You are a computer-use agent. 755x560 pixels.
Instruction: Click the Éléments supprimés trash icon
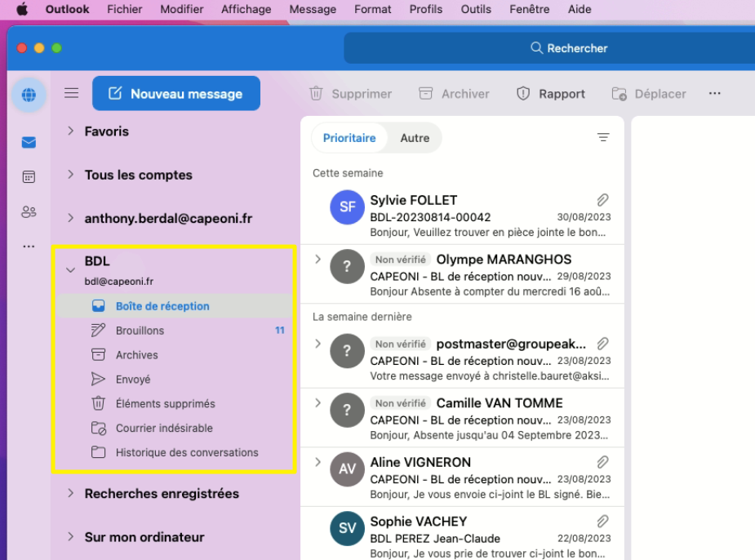[x=98, y=403]
